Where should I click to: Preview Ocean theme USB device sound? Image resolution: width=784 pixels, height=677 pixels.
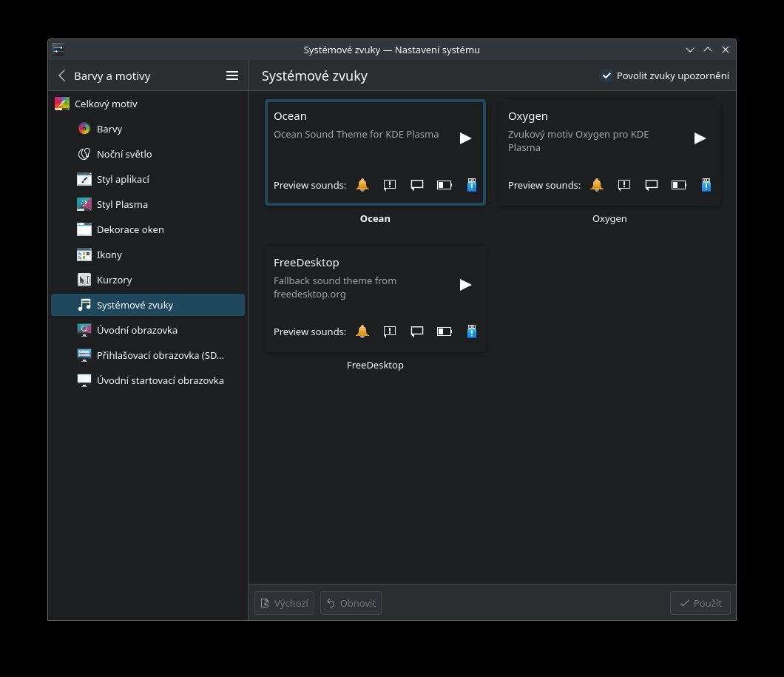pos(471,185)
